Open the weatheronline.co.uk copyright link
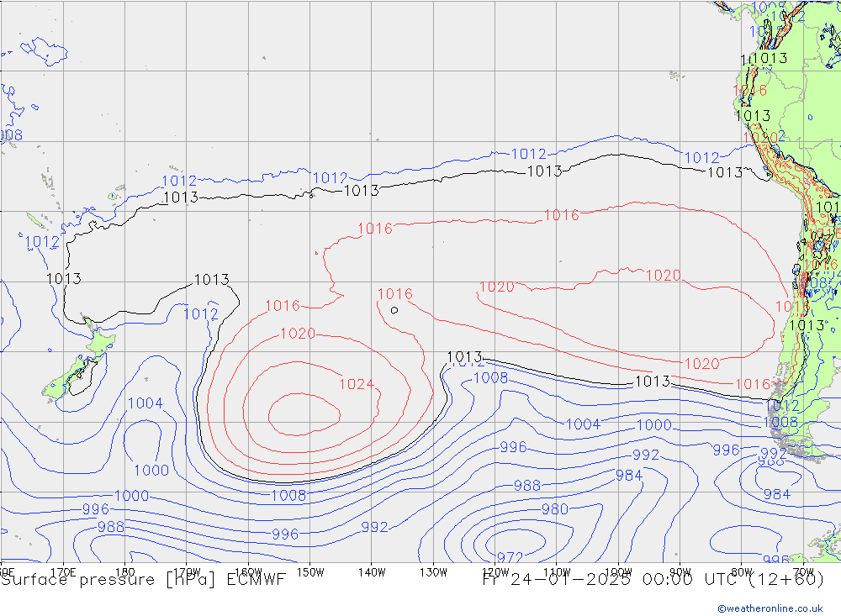Screen dimensions: 841x616 click(770, 608)
